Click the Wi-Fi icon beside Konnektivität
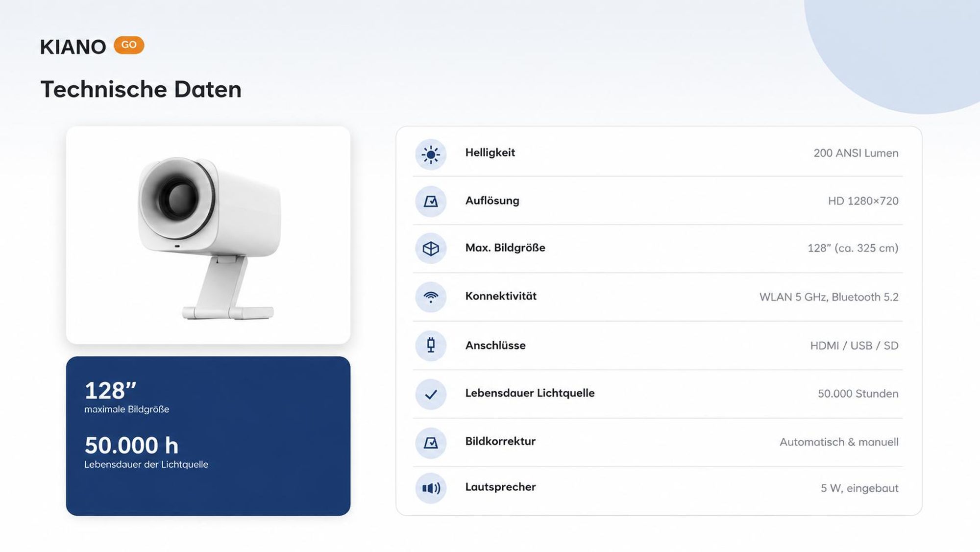Viewport: 980px width, 552px height. tap(431, 297)
